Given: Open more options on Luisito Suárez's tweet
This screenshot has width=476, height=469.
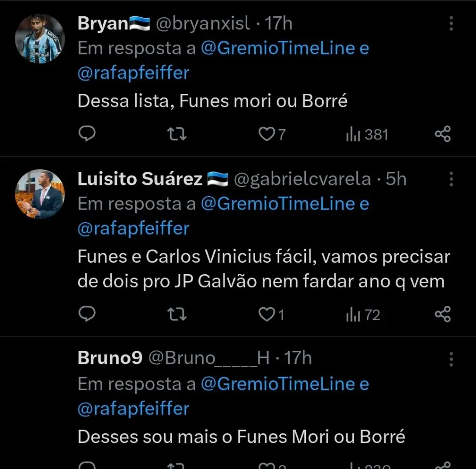Looking at the screenshot, I should pos(451,179).
